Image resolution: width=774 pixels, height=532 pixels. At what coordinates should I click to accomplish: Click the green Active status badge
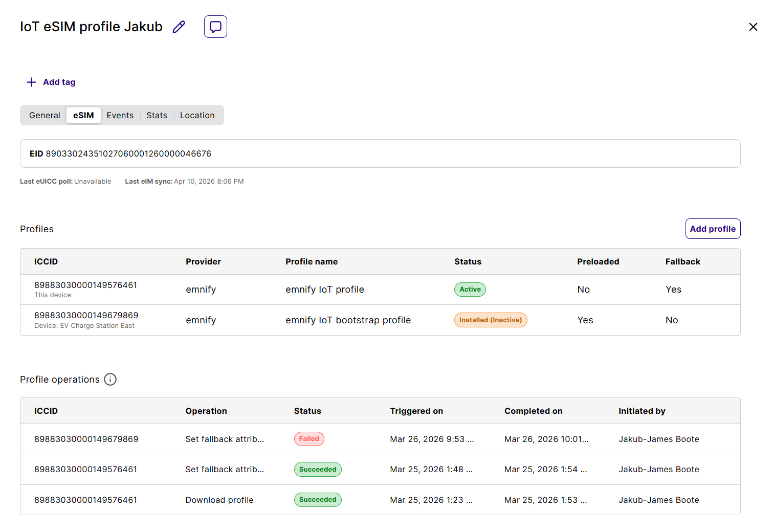(x=470, y=290)
